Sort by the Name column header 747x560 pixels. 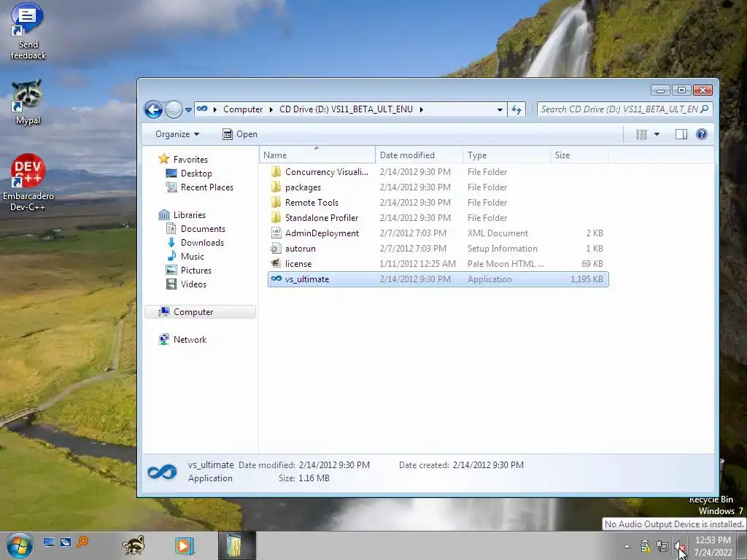[x=317, y=155]
